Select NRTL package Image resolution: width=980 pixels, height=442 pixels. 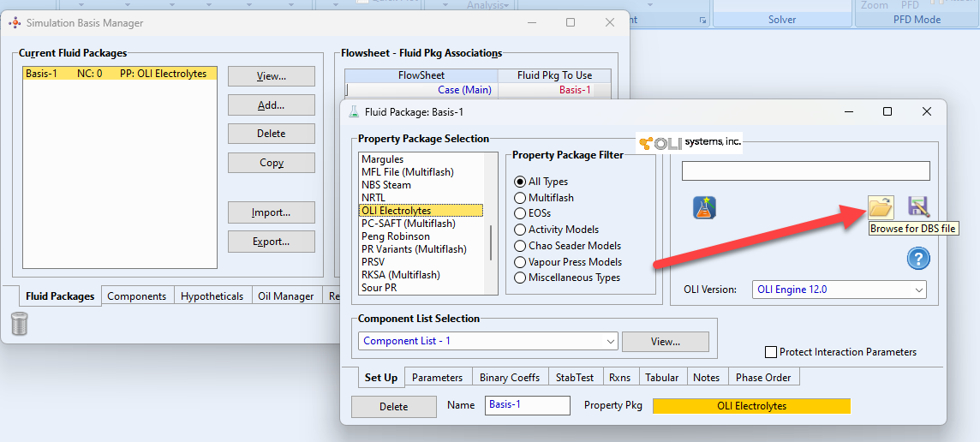[421, 198]
